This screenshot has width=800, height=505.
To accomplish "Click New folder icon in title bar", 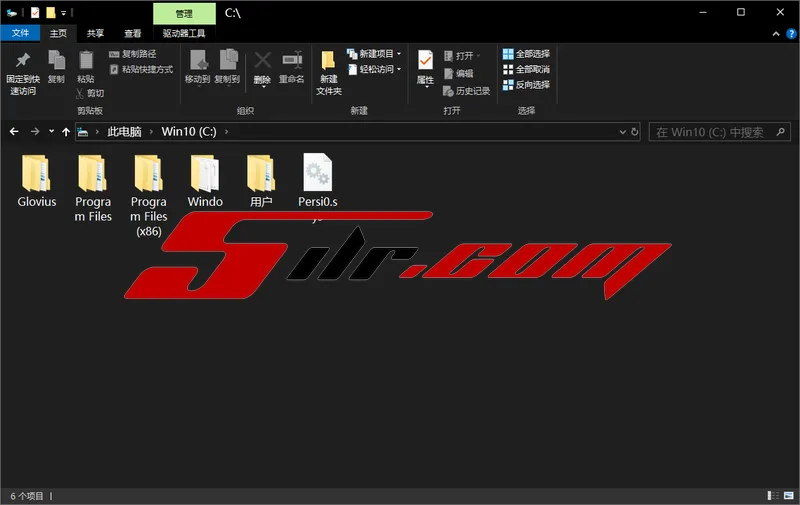I will [51, 13].
